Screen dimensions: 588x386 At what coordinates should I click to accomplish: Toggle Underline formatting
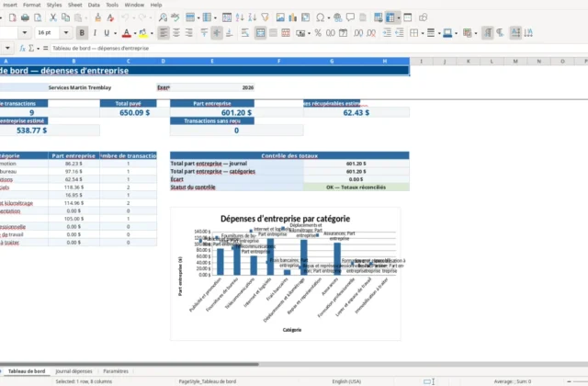click(107, 33)
